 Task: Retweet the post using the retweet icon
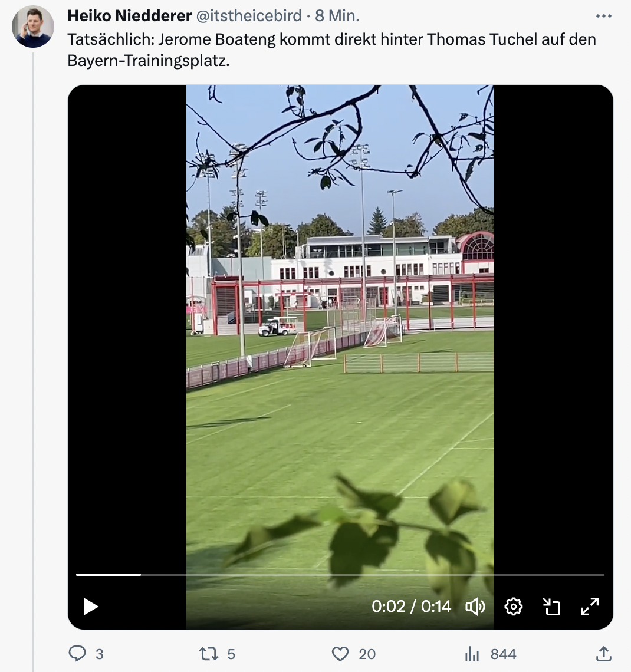pyautogui.click(x=209, y=654)
